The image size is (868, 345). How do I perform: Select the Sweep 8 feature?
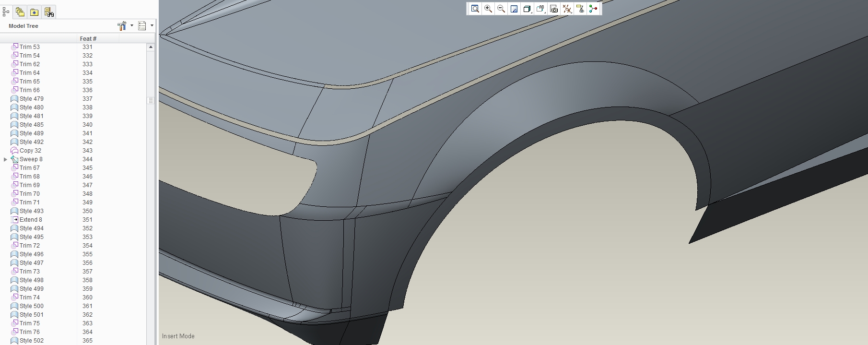(31, 159)
